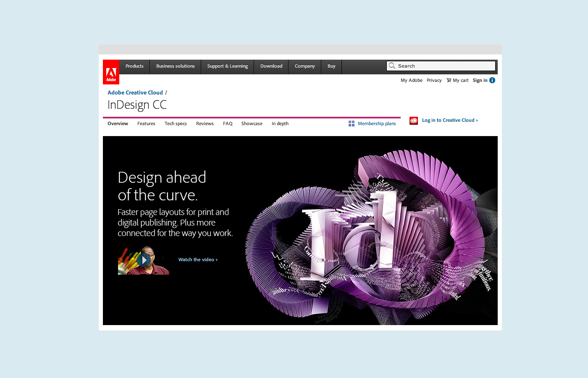Switch to the Overview tab
Image resolution: width=588 pixels, height=378 pixels.
click(x=118, y=123)
